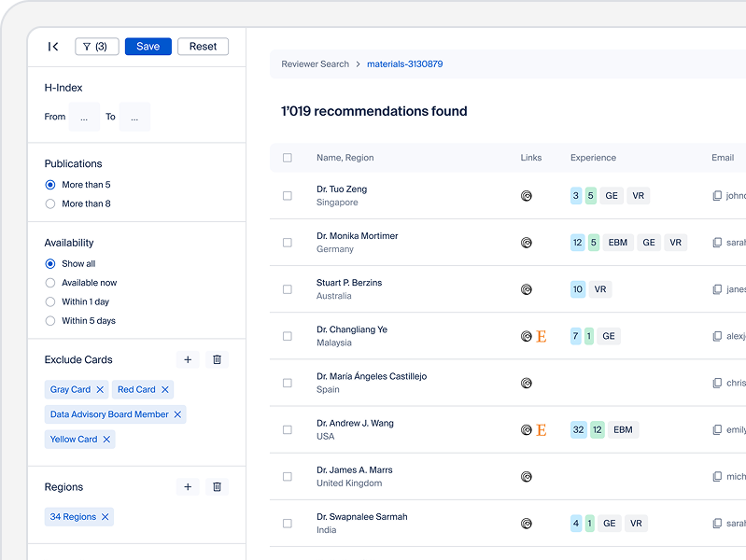Open the filters (3) button
746x560 pixels.
pos(96,47)
